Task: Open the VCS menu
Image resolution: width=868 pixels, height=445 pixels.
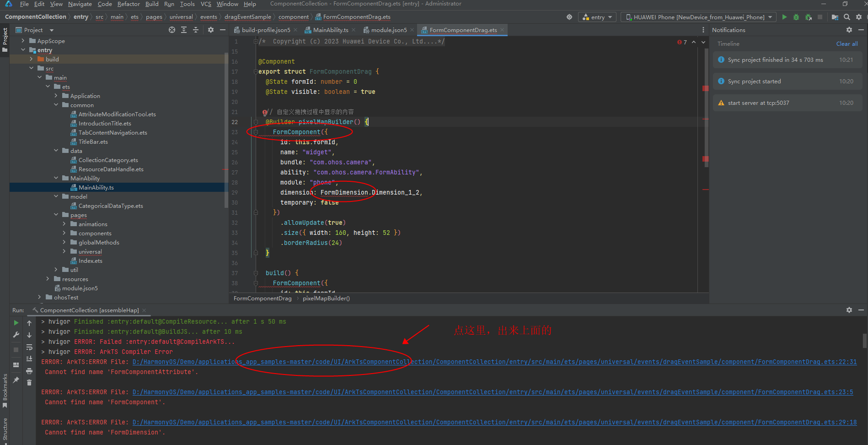Action: tap(206, 4)
